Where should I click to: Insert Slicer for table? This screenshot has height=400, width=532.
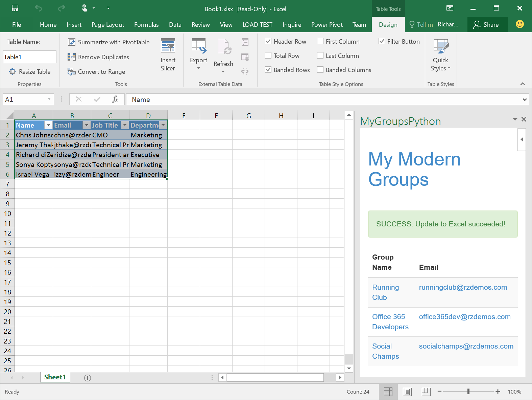coord(168,54)
